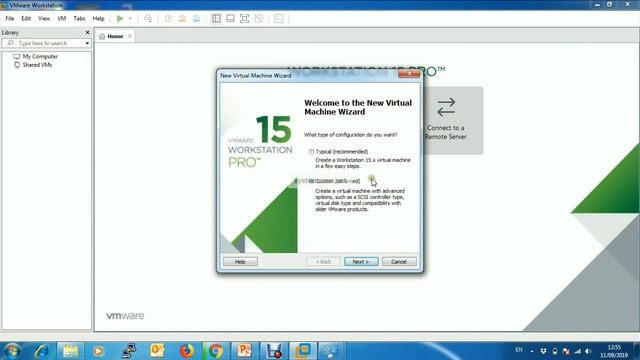Screen dimensions: 640x360
Task: Open the Snapshot Manager toolbar icon
Action: pos(196,18)
